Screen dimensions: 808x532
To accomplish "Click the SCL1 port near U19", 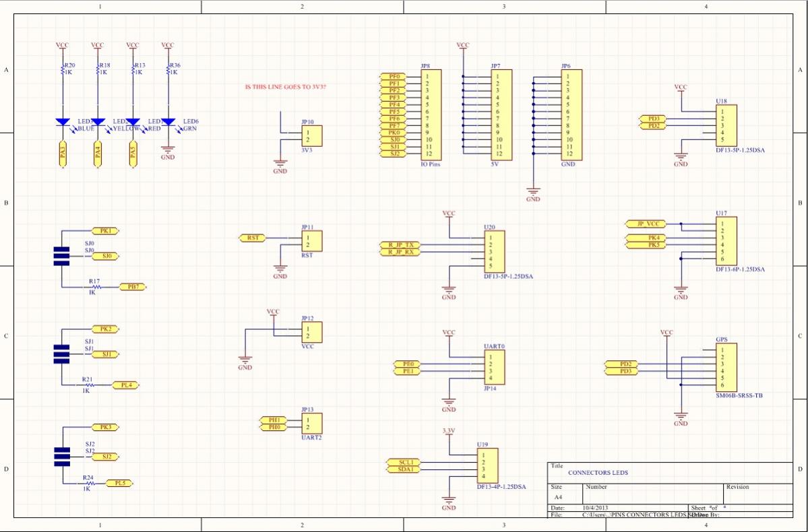I will [x=403, y=463].
